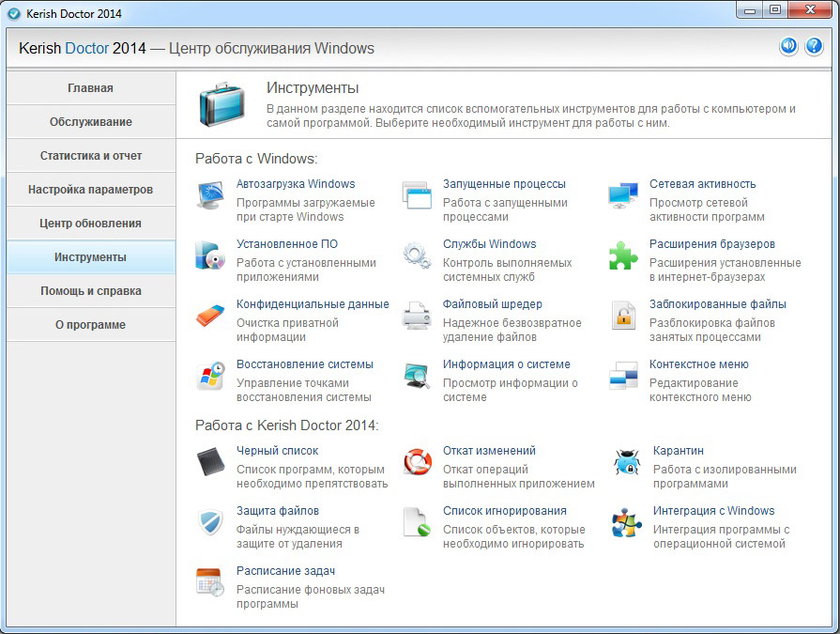Screen dimensions: 840x634
Task: Click the Защита файлов shield icon
Action: click(x=210, y=522)
